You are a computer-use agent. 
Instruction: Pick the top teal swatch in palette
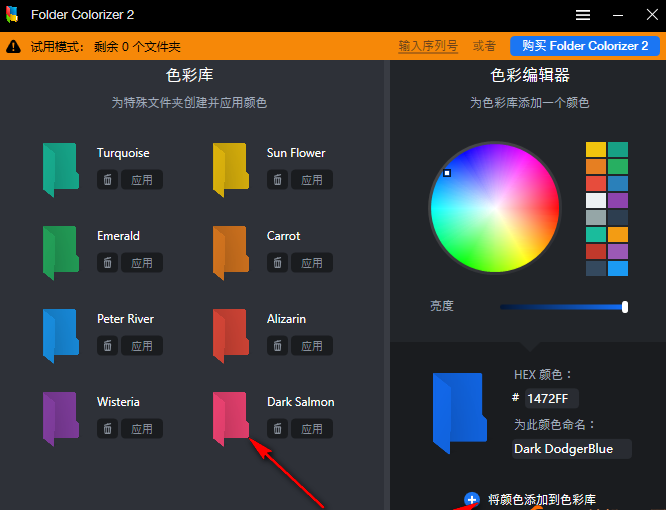618,149
